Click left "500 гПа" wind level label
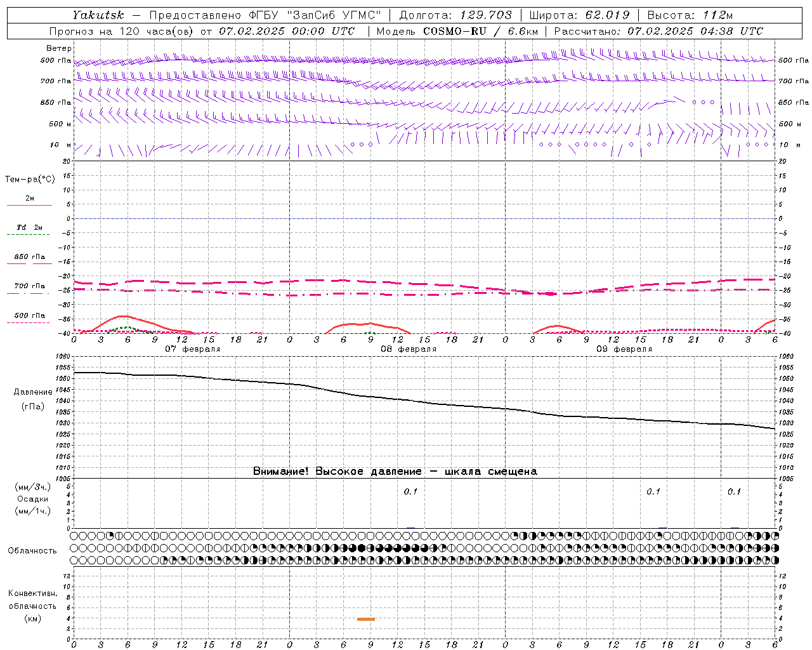 click(56, 61)
